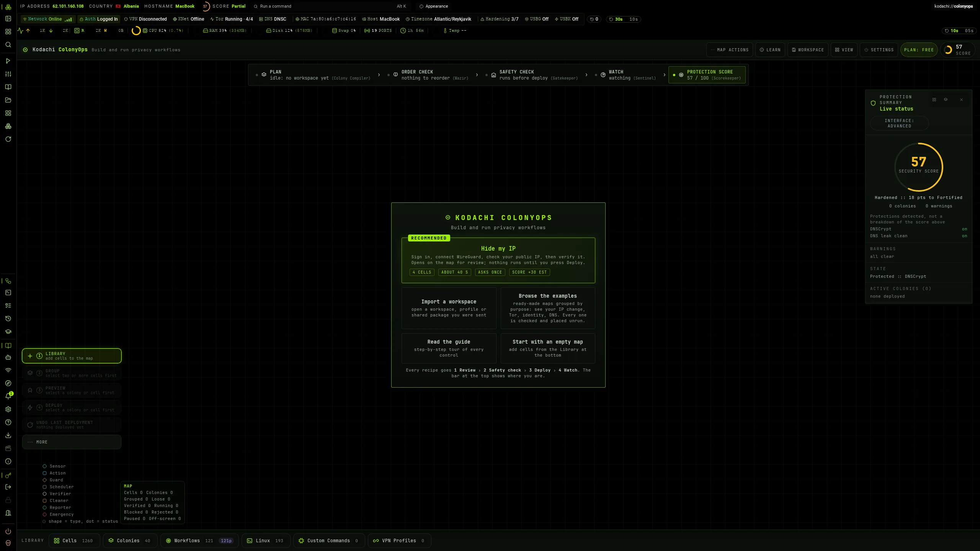Click Start with an empty map
The width and height of the screenshot is (980, 551).
tap(548, 348)
